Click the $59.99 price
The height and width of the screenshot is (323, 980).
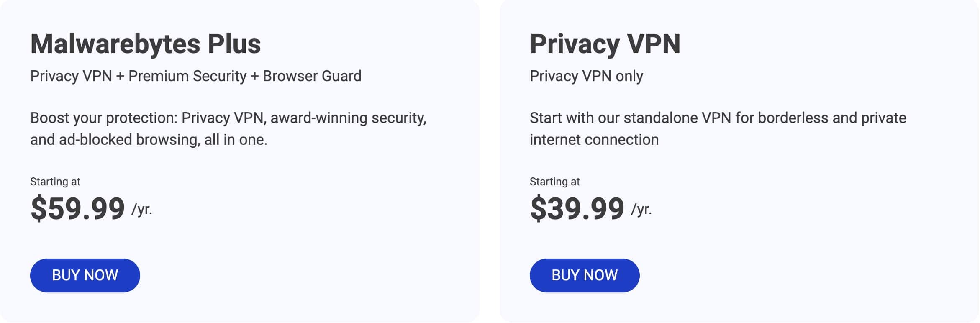[x=78, y=208]
